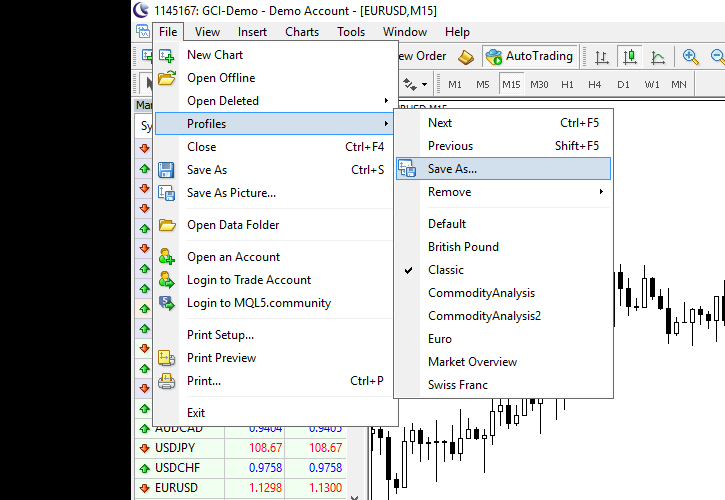The image size is (725, 500).
Task: Click the red down arrow beside USDJPY
Action: (145, 448)
